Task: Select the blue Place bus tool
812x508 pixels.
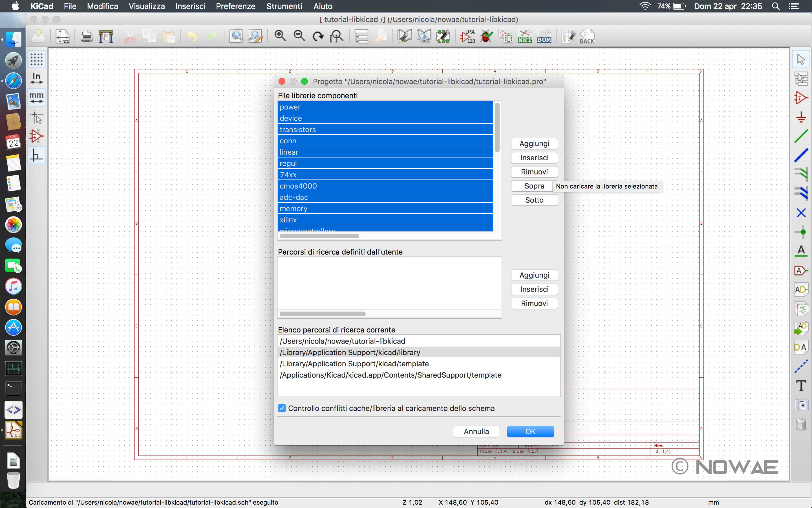Action: (801, 155)
